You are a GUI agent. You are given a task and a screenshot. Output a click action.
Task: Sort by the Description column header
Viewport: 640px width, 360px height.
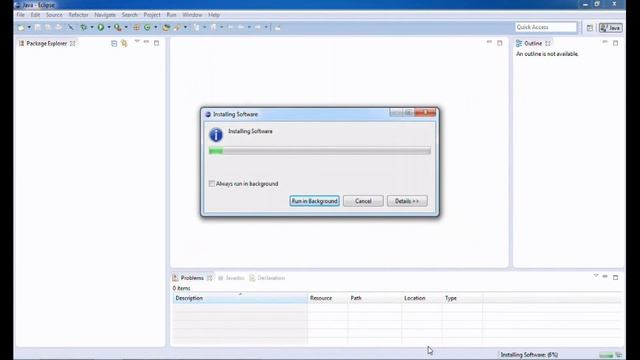[240, 298]
